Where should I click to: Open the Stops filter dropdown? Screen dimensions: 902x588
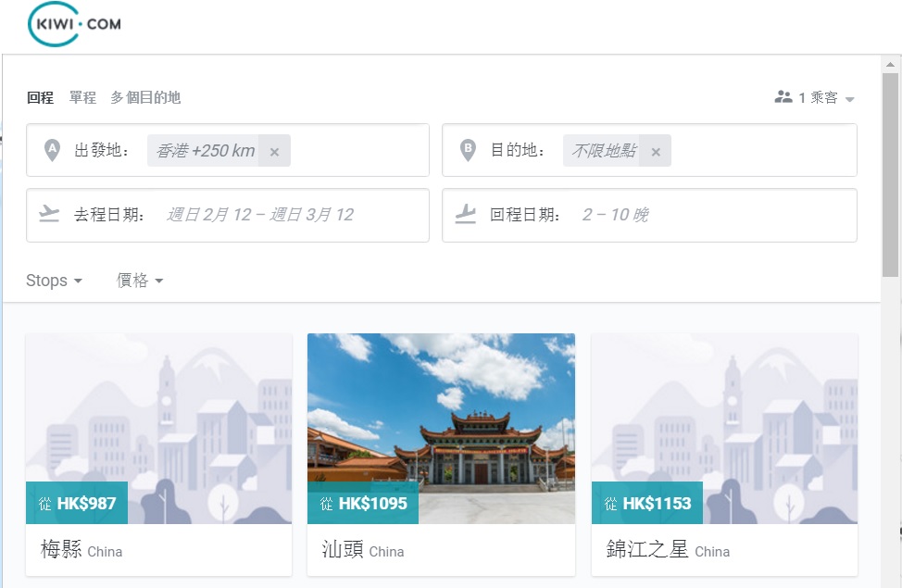[54, 281]
